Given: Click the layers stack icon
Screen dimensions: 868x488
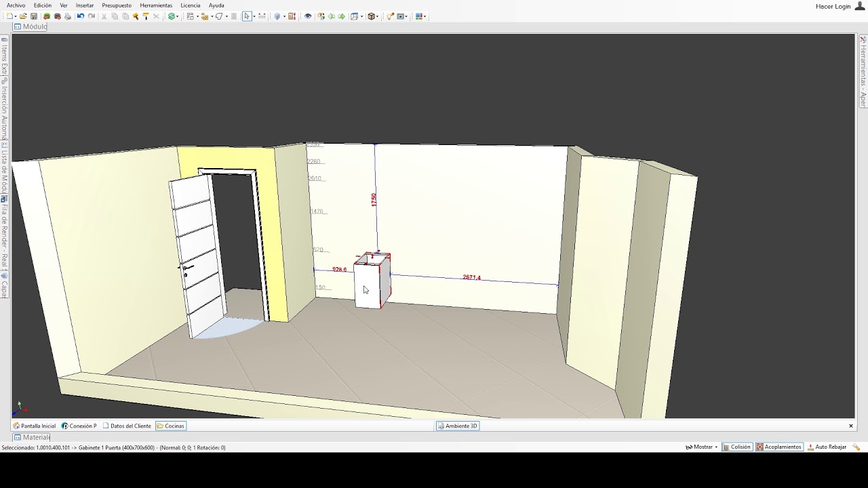Looking at the screenshot, I should [277, 16].
